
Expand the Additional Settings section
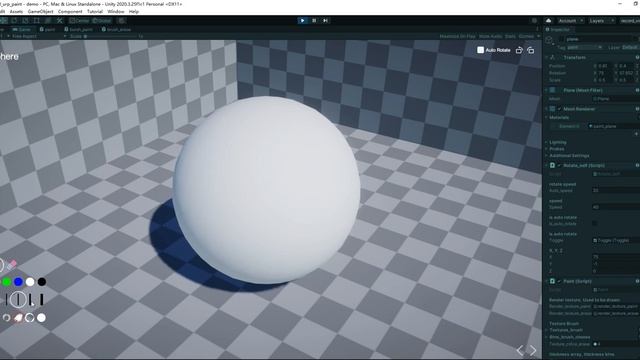click(547, 156)
